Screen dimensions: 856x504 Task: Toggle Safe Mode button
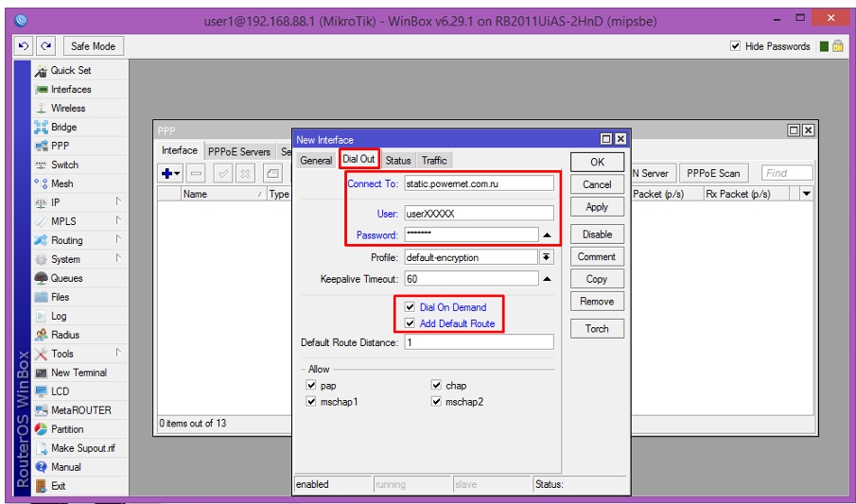[x=94, y=46]
